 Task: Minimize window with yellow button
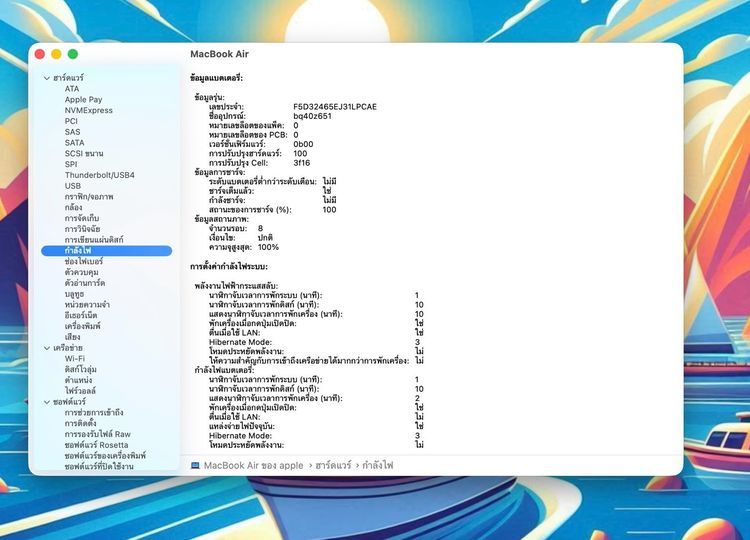(56, 54)
